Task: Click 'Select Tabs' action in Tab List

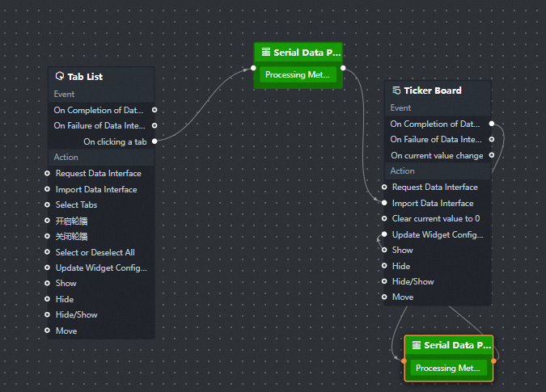Action: coord(76,204)
